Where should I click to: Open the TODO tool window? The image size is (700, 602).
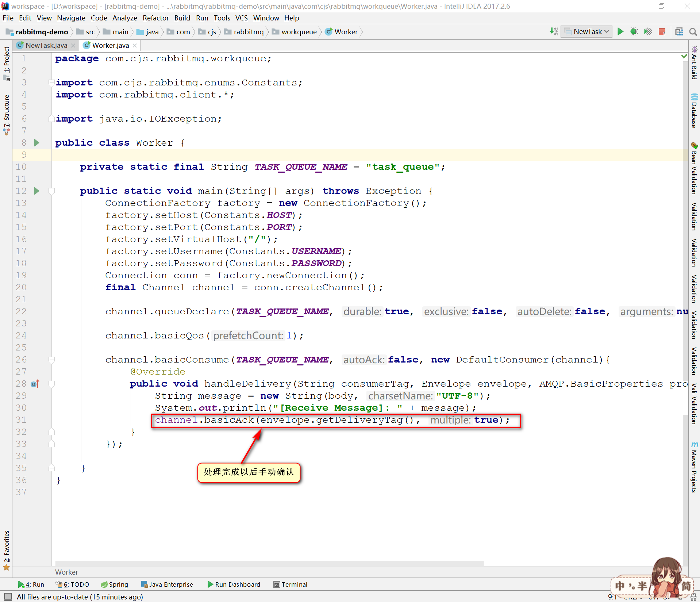pyautogui.click(x=72, y=584)
